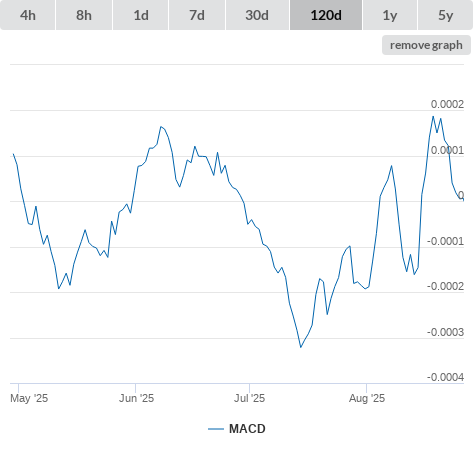Click the MACD peak in early June

[161, 126]
